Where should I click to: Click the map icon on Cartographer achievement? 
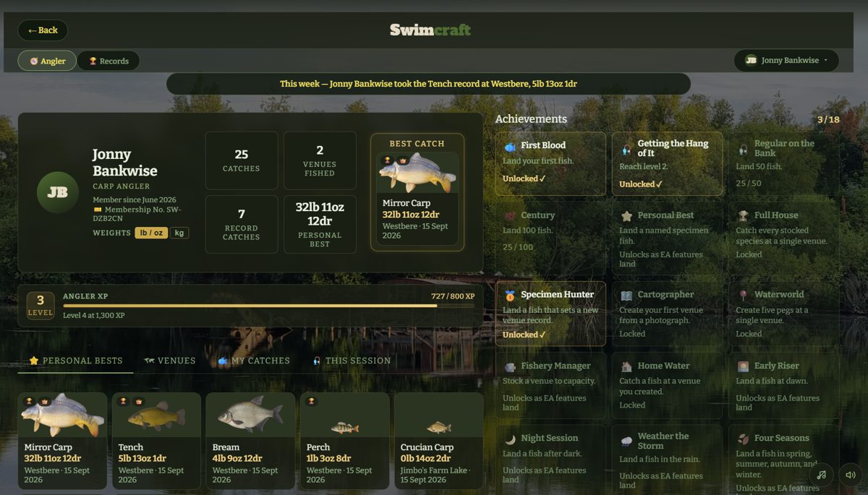tap(626, 295)
